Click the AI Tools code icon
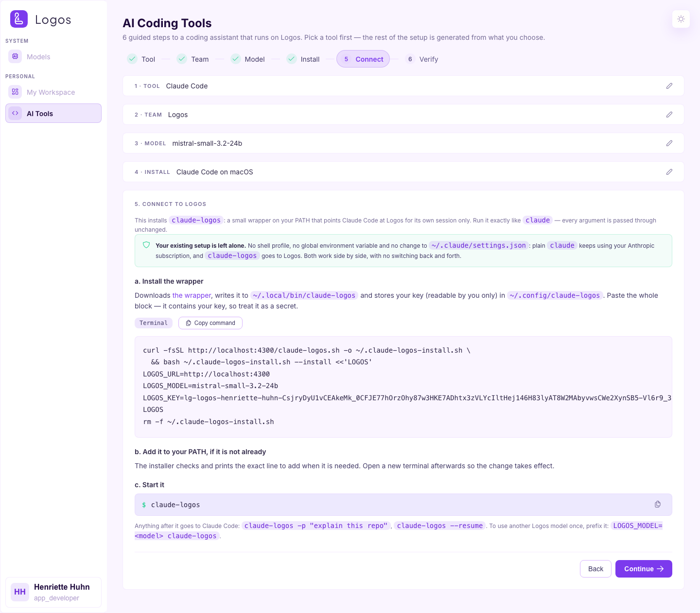The width and height of the screenshot is (700, 613). tap(15, 113)
